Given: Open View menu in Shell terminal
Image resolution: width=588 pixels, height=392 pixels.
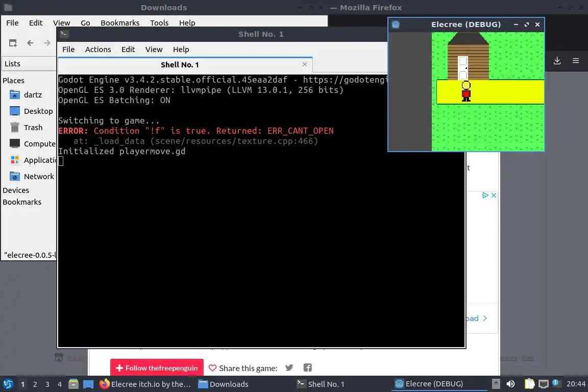Looking at the screenshot, I should click(x=154, y=50).
